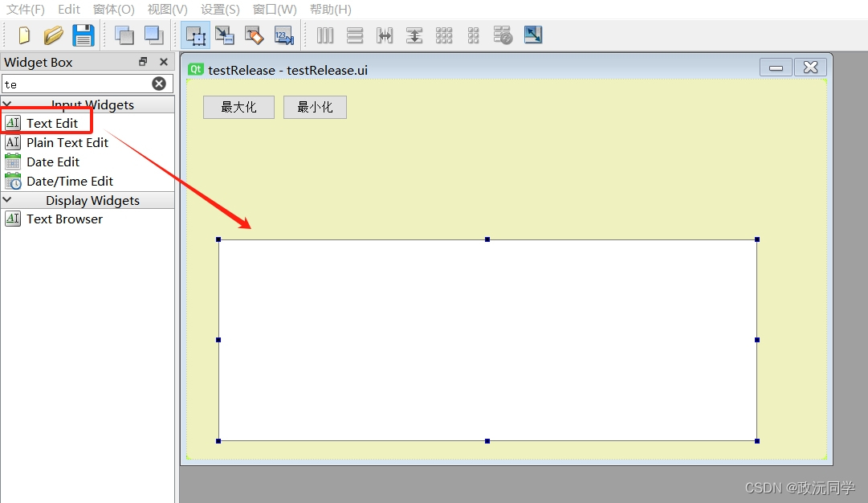
Task: Apply horizontal layout to widgets
Action: (x=325, y=35)
